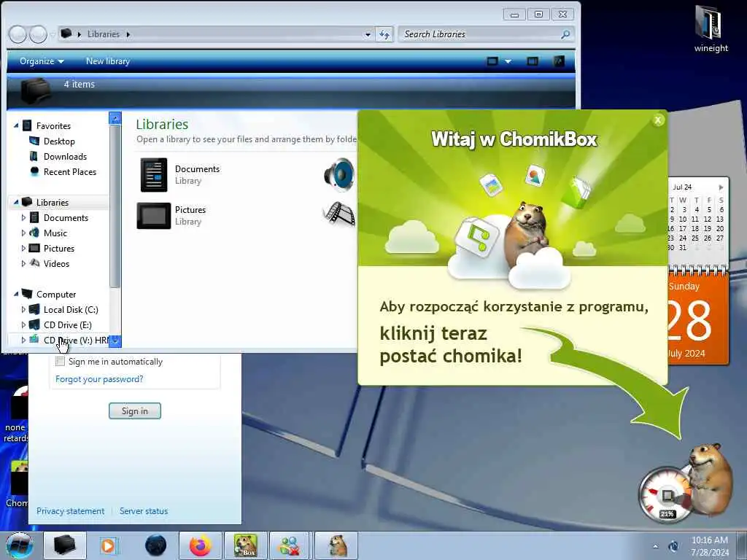Open Privacy statement link

pos(71,511)
